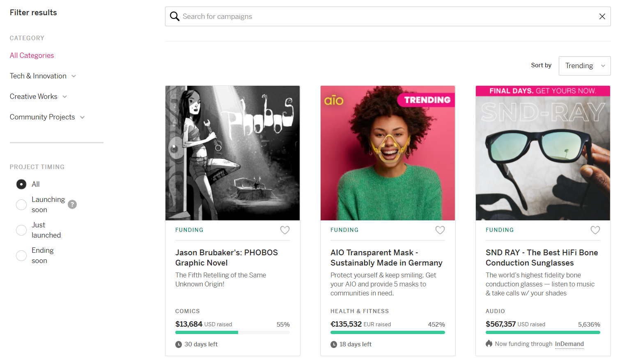Select the All project timing radio

pyautogui.click(x=21, y=184)
